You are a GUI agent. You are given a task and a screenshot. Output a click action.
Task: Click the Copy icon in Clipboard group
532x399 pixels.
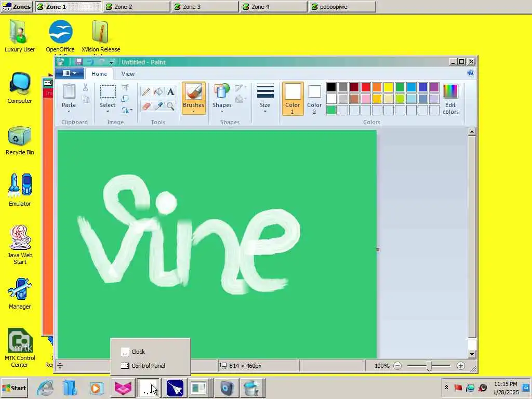pos(86,99)
